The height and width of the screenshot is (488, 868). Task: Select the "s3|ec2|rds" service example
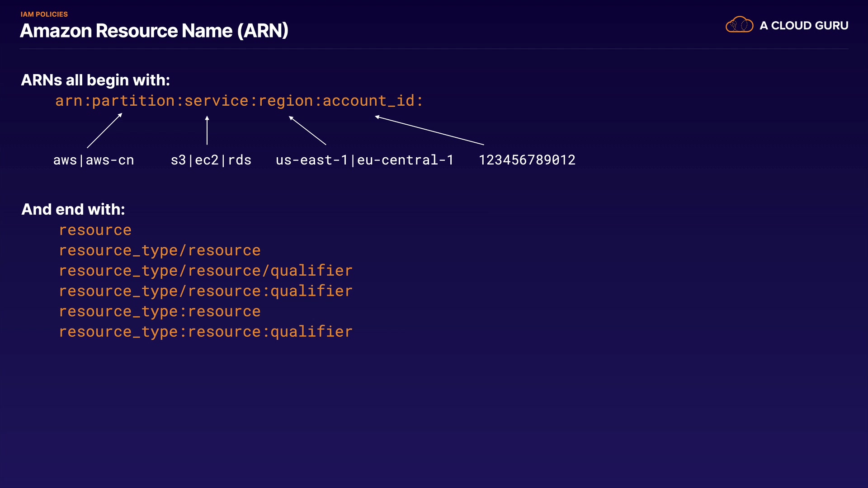click(x=211, y=160)
